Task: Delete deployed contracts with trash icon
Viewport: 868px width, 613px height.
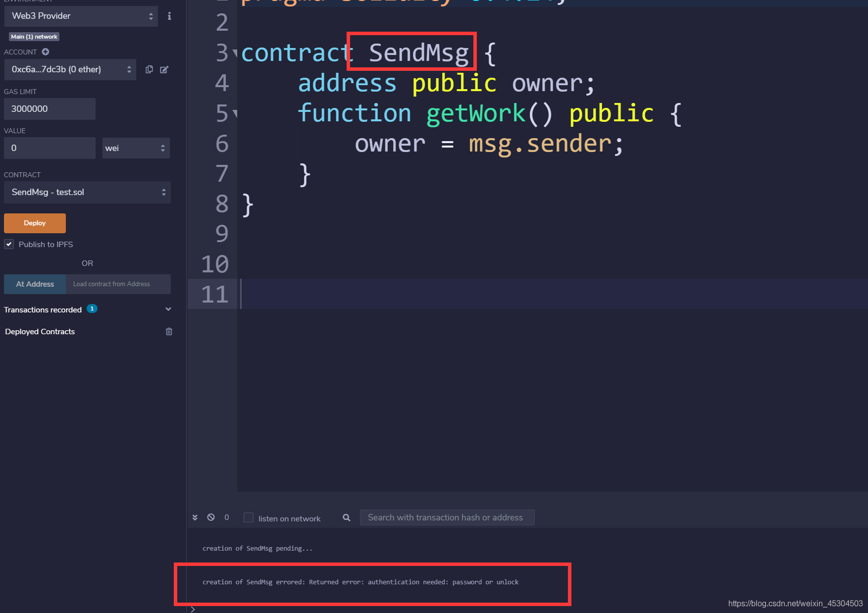Action: 169,331
